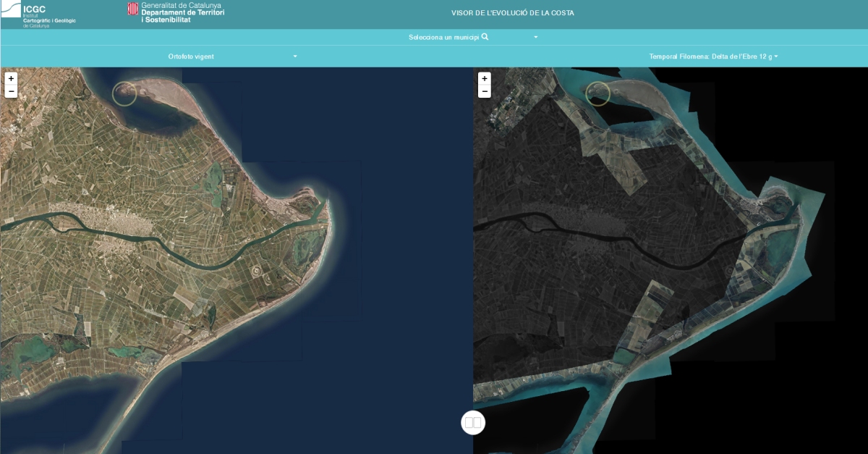Click the side-by-side comparison view icon
The image size is (868, 454).
[473, 422]
